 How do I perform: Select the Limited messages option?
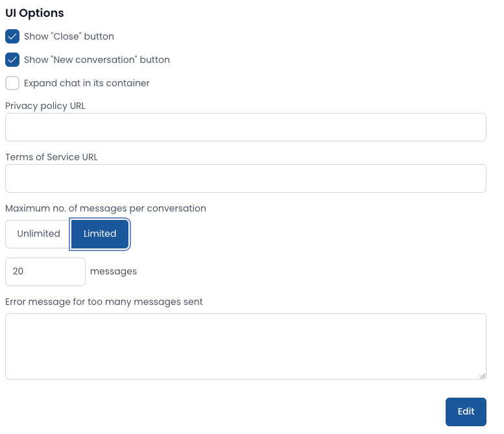(100, 234)
